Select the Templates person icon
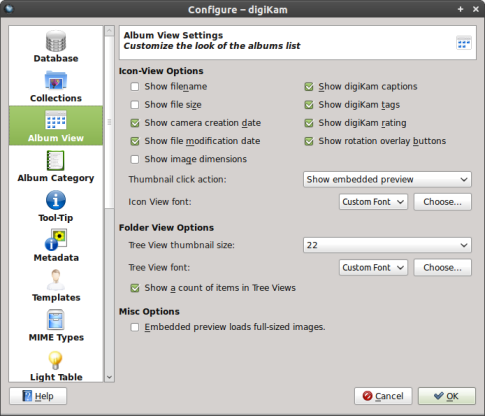Viewport: 485px width, 416px height. click(x=56, y=280)
